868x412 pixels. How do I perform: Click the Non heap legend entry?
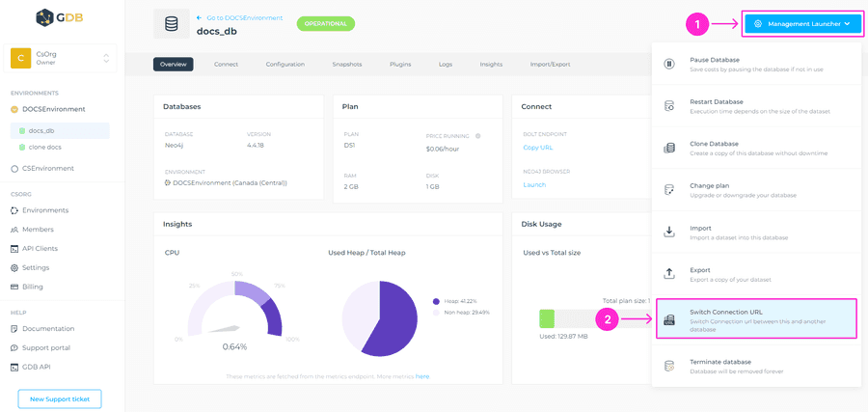click(x=461, y=313)
